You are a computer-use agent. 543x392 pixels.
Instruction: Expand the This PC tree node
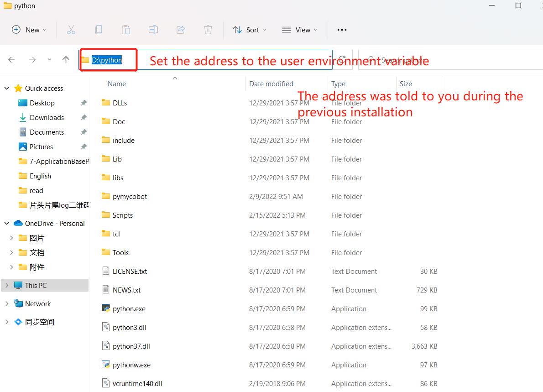pos(7,286)
